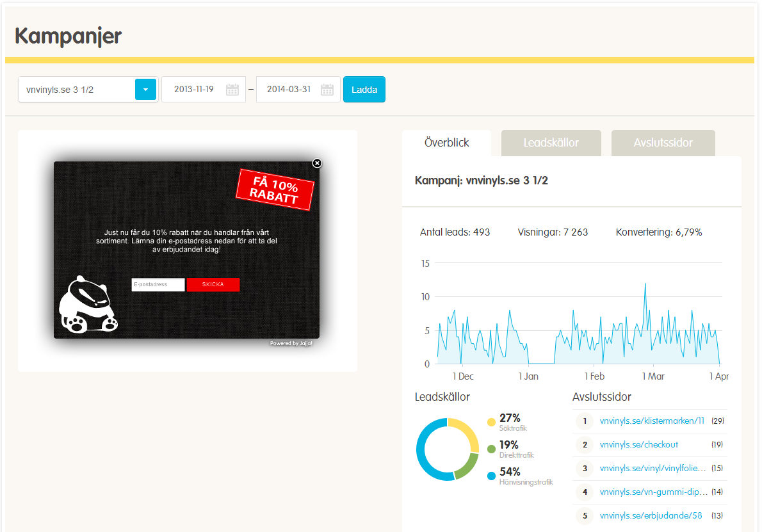Click the rank number 4 circle
This screenshot has height=532, width=762.
(x=585, y=493)
